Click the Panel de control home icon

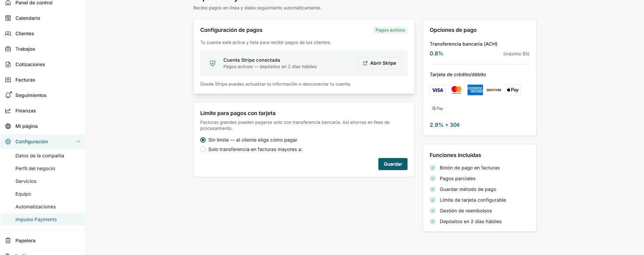[8, 3]
